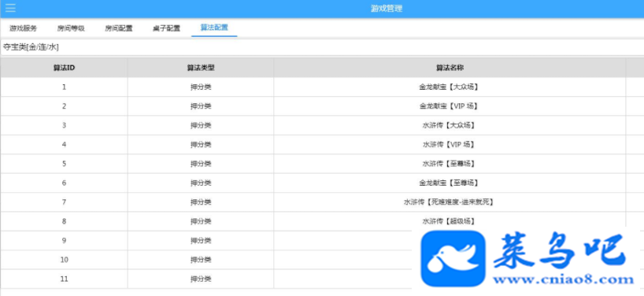
Task: Click the 算法ID column header
Action: 64,68
